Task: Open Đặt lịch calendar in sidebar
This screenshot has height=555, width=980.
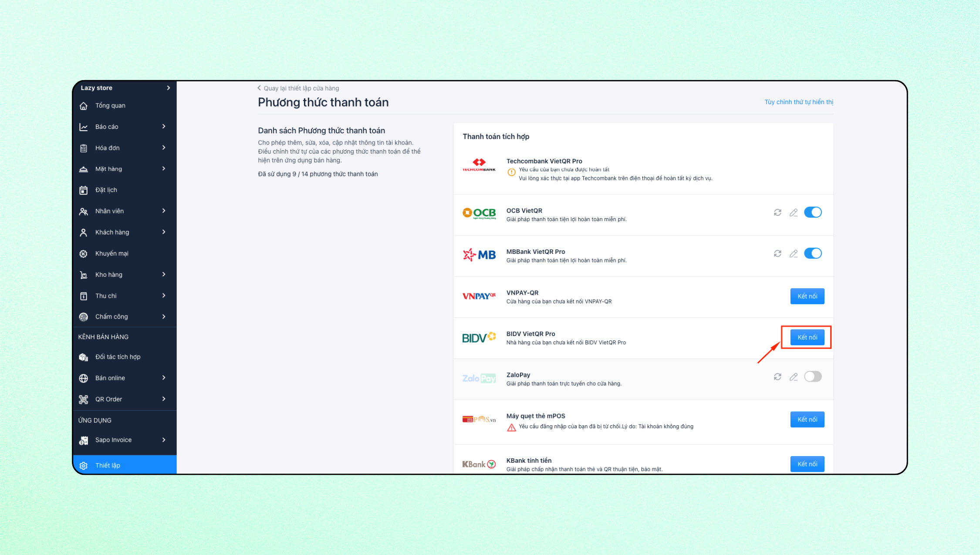Action: click(106, 190)
